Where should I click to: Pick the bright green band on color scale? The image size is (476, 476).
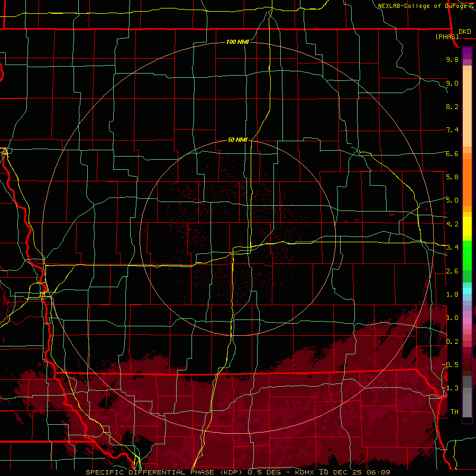tap(467, 255)
